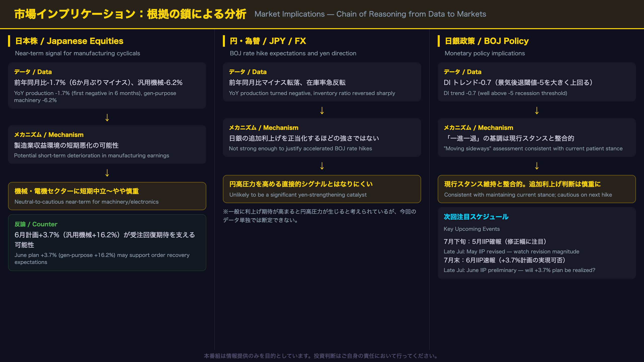Select the Neutral-to-cautious machinery/electronics conclusion box

[107, 196]
